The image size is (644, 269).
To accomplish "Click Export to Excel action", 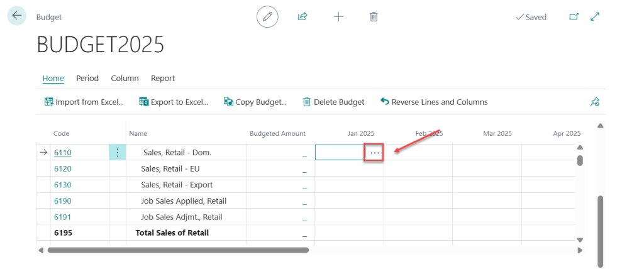I will [x=174, y=102].
